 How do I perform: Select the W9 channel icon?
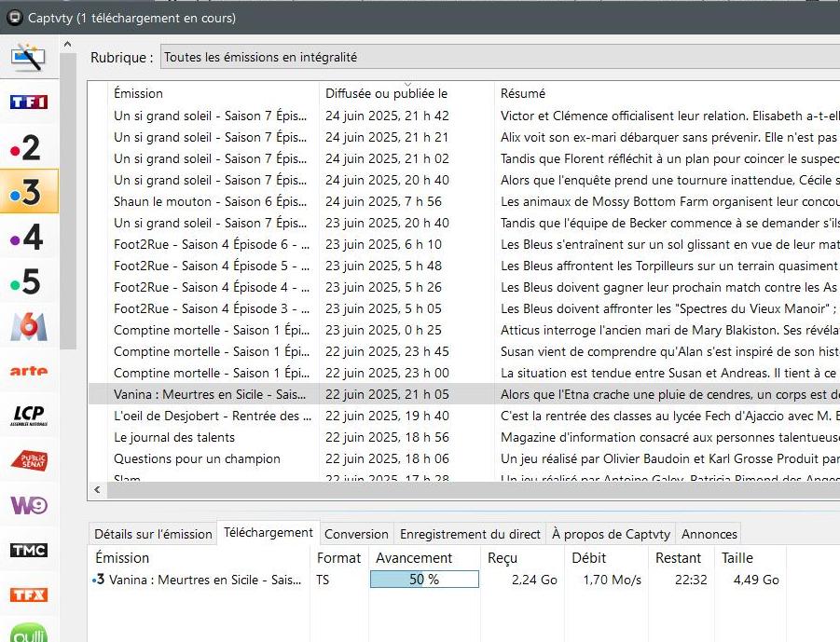coord(29,505)
